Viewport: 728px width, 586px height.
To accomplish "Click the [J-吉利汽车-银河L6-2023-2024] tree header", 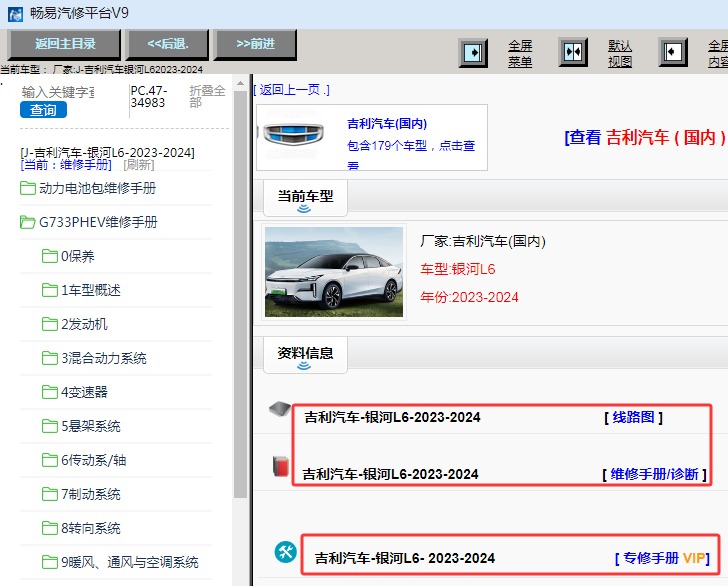I will pos(107,152).
